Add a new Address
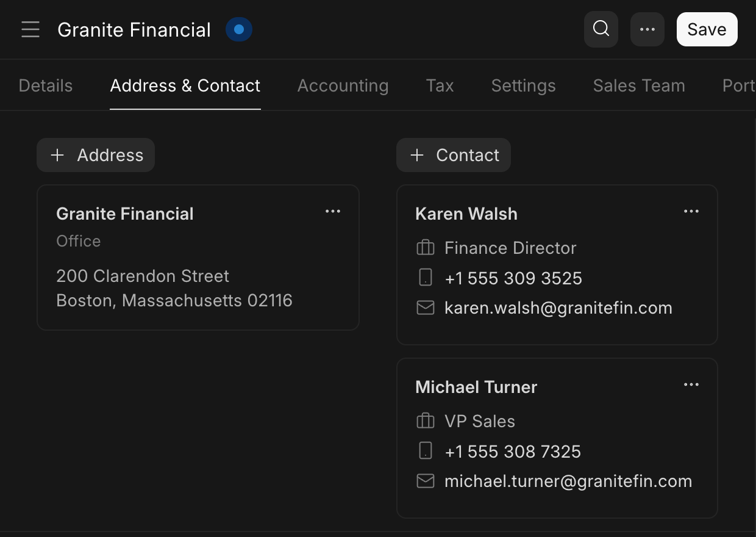This screenshot has height=537, width=756. (x=96, y=155)
